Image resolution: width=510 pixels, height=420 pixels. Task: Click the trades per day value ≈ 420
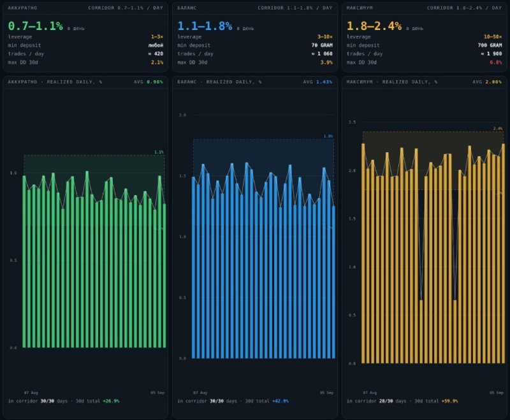coord(156,54)
